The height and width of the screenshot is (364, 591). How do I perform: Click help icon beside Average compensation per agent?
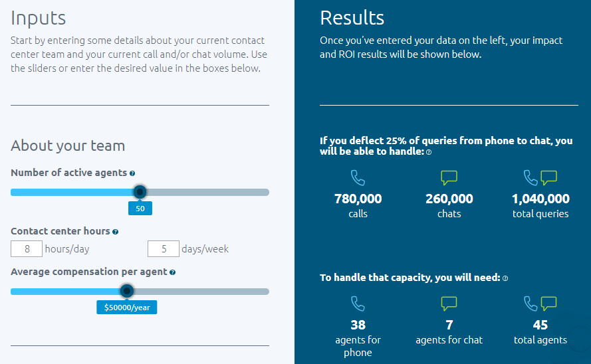click(x=173, y=272)
